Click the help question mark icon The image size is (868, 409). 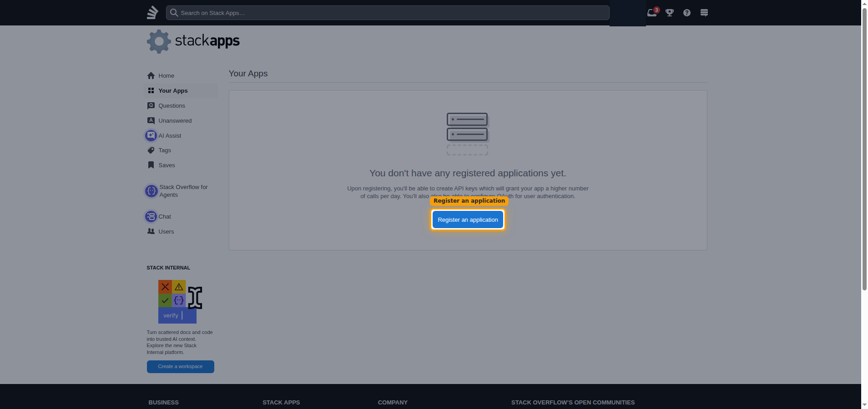(x=687, y=13)
